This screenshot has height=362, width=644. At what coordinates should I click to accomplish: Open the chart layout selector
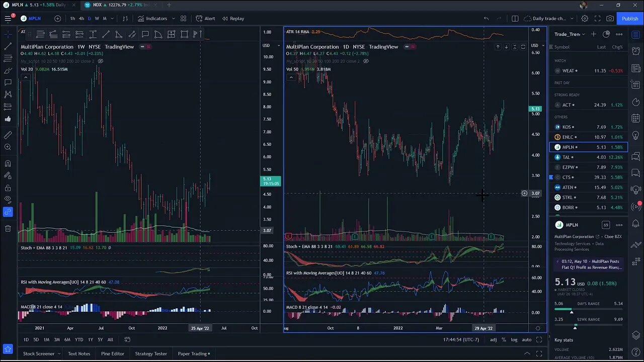515,19
